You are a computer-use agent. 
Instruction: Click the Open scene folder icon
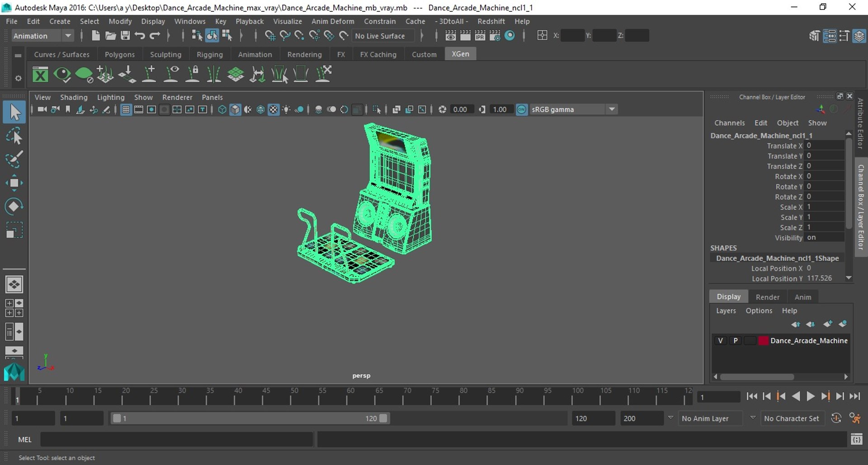[110, 36]
